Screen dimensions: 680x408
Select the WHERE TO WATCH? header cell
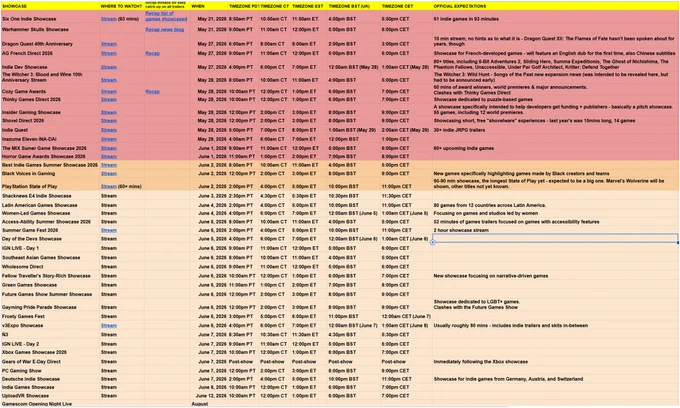coord(121,6)
